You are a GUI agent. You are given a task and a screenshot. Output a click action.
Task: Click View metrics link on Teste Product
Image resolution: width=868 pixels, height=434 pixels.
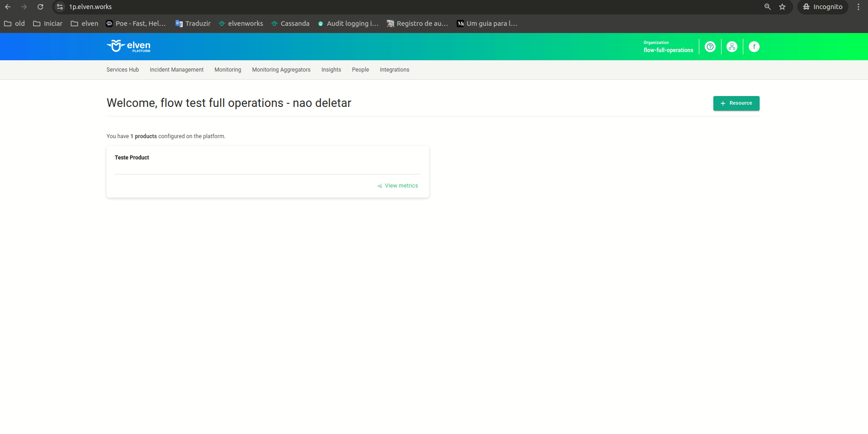398,186
